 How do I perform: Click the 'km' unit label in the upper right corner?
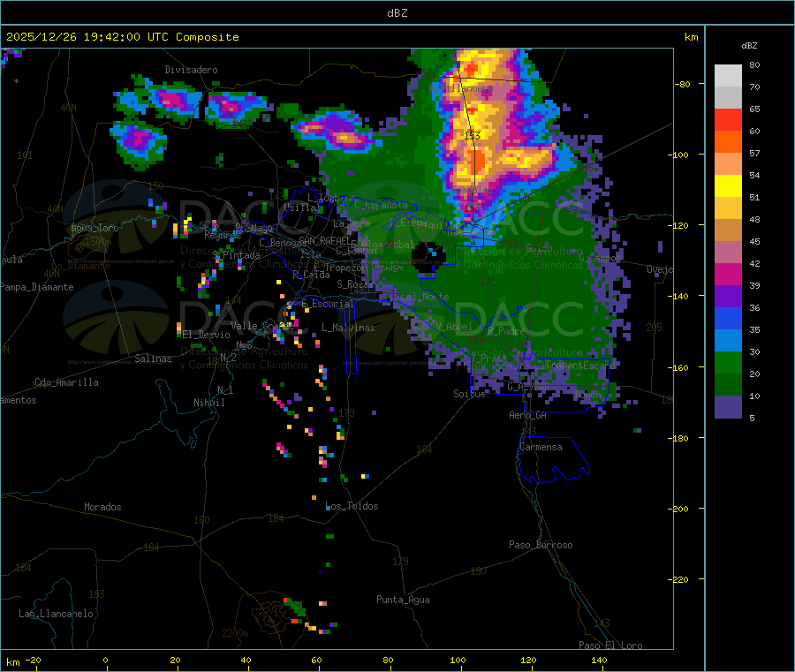point(691,37)
